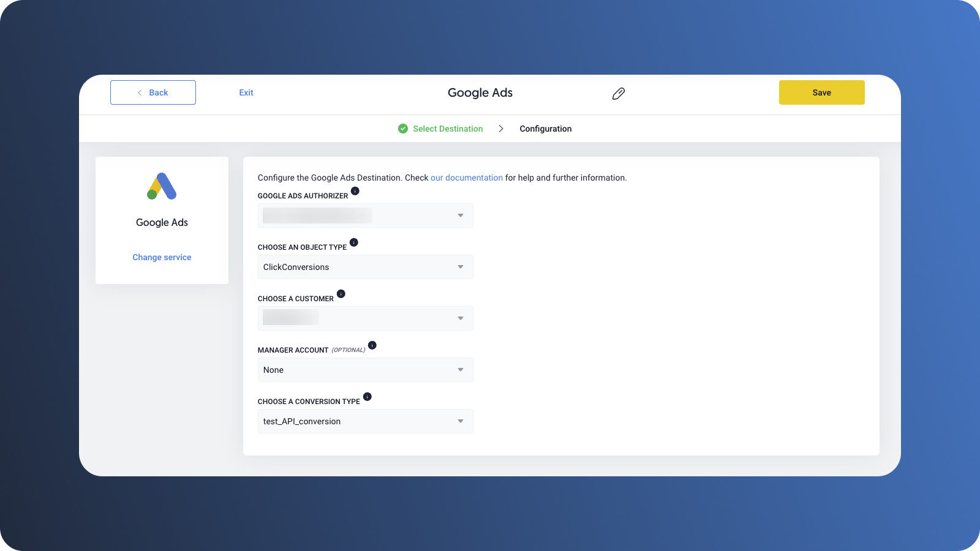Click info icon beside Manager Account

(372, 345)
